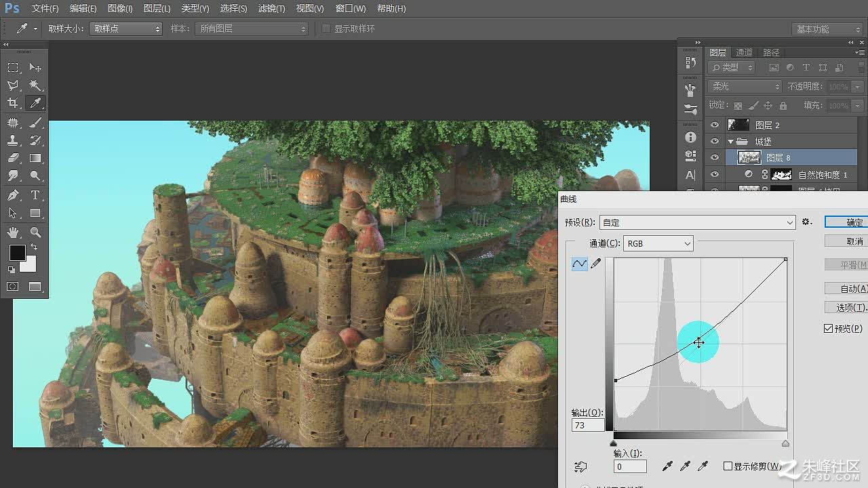This screenshot has height=488, width=868.
Task: Select the Pen tool
Action: point(13,195)
